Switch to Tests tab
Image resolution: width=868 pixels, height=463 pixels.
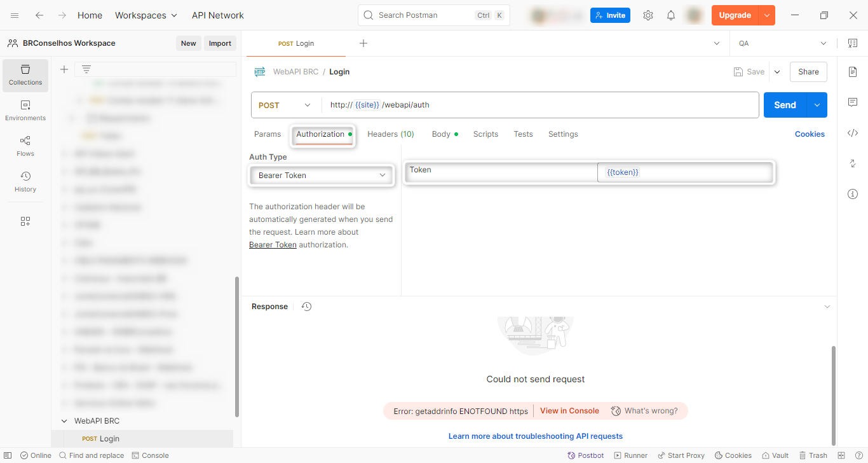point(523,134)
